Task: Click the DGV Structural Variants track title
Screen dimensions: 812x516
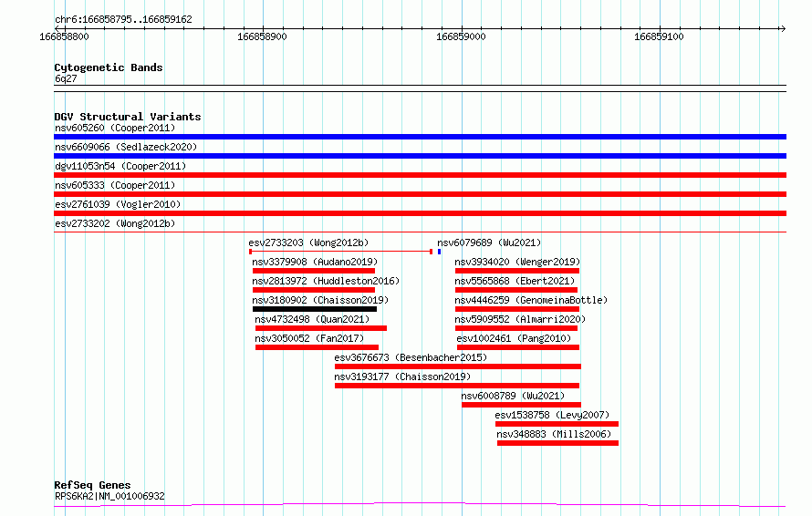Action: [x=128, y=117]
